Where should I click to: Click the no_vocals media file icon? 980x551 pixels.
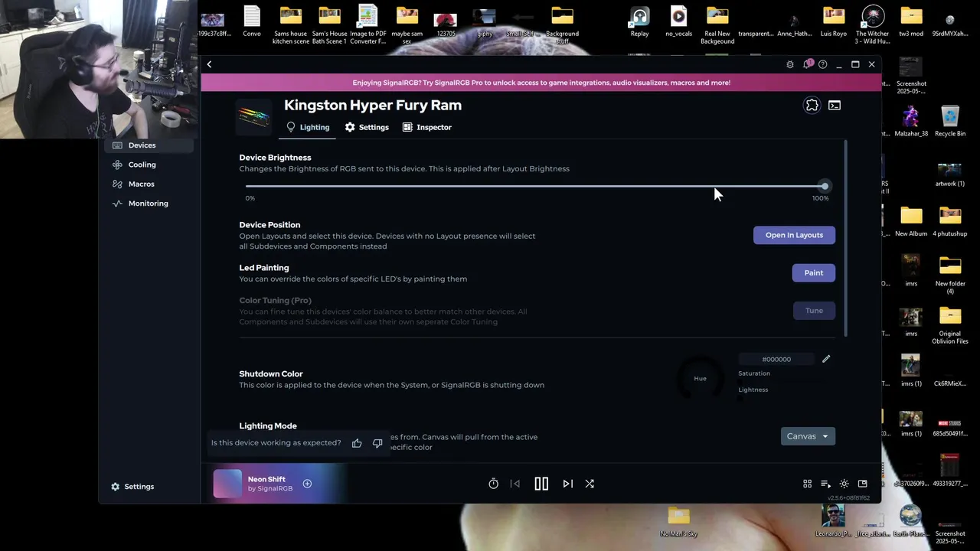(678, 21)
